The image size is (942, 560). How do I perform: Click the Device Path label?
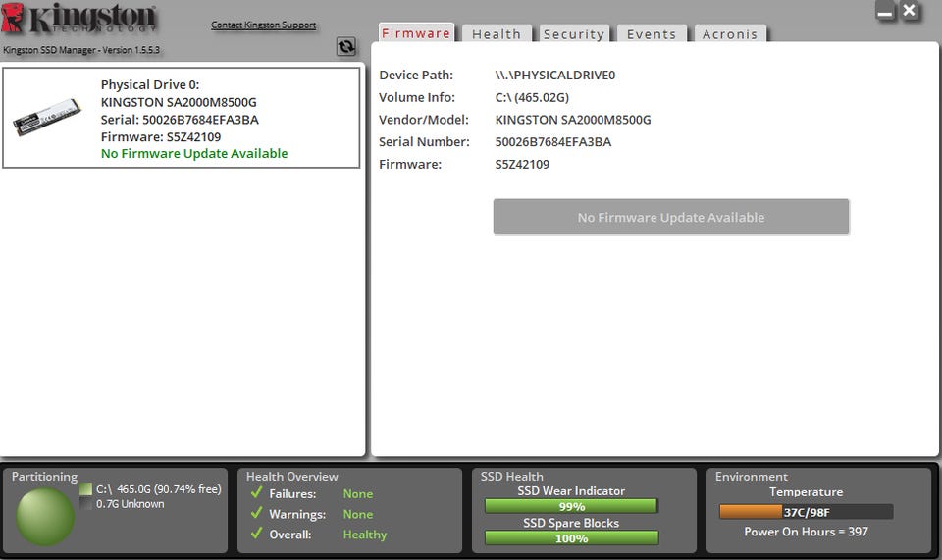[x=416, y=76]
